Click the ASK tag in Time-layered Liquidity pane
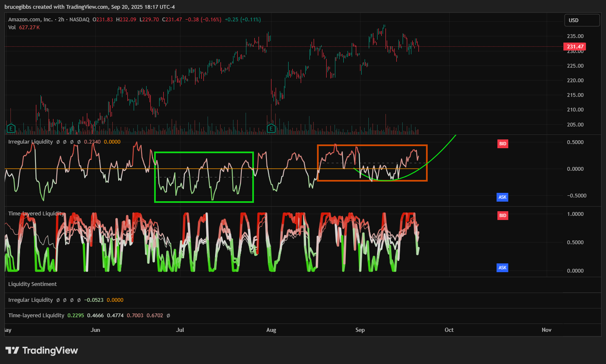 pos(502,268)
